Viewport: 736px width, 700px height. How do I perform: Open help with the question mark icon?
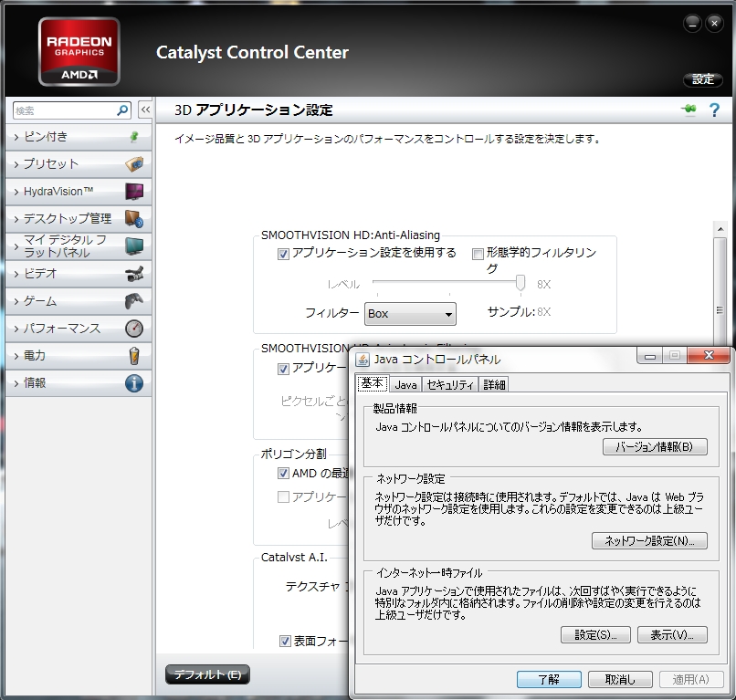point(714,110)
